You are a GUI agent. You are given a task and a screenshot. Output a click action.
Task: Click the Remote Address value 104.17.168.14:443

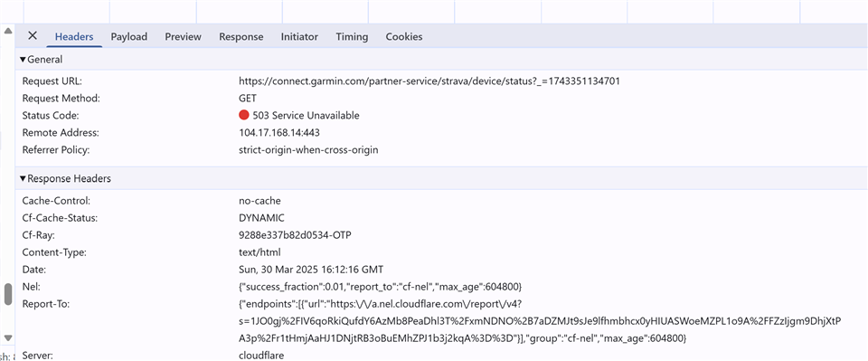tap(279, 133)
